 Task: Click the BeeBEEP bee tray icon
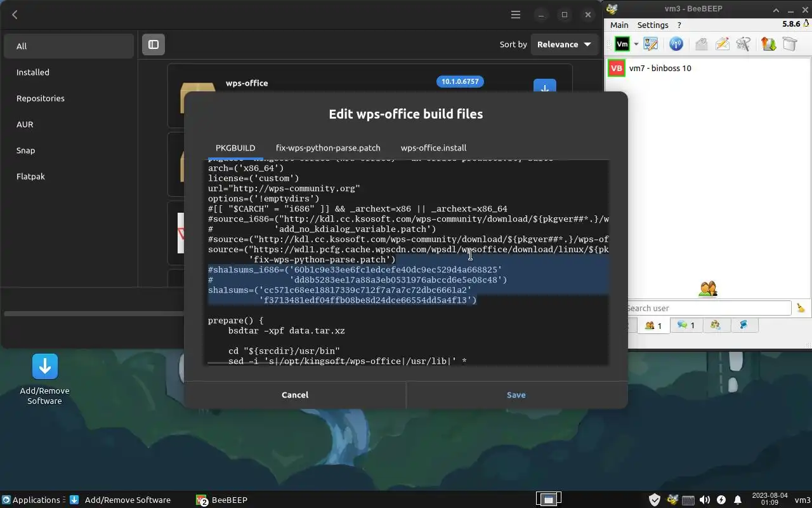tap(672, 500)
